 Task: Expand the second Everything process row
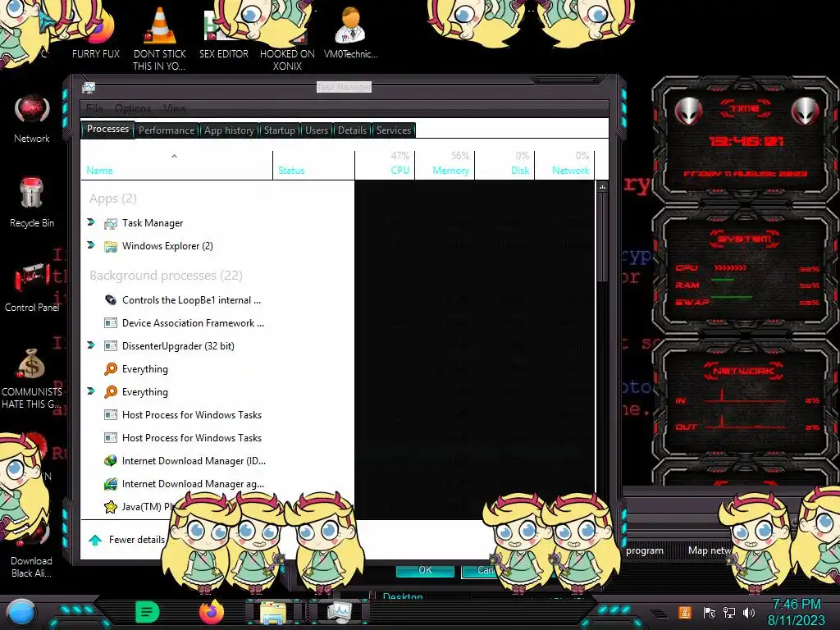(x=91, y=391)
